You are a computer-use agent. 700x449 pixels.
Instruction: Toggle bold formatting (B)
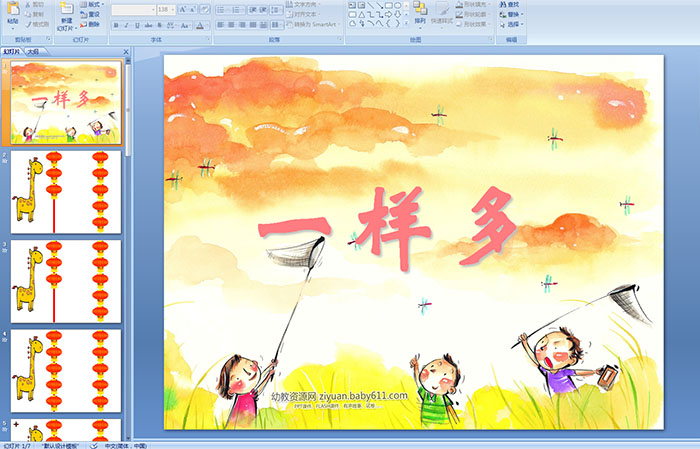coord(116,25)
